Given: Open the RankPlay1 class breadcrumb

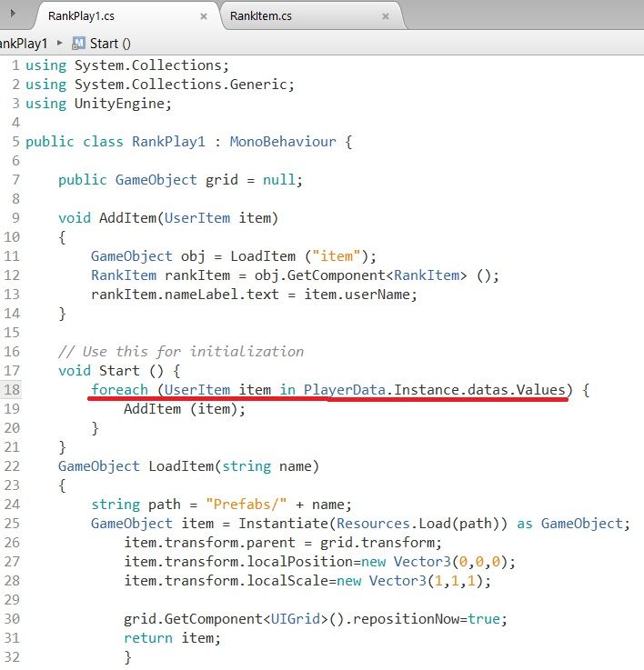Looking at the screenshot, I should tap(24, 44).
